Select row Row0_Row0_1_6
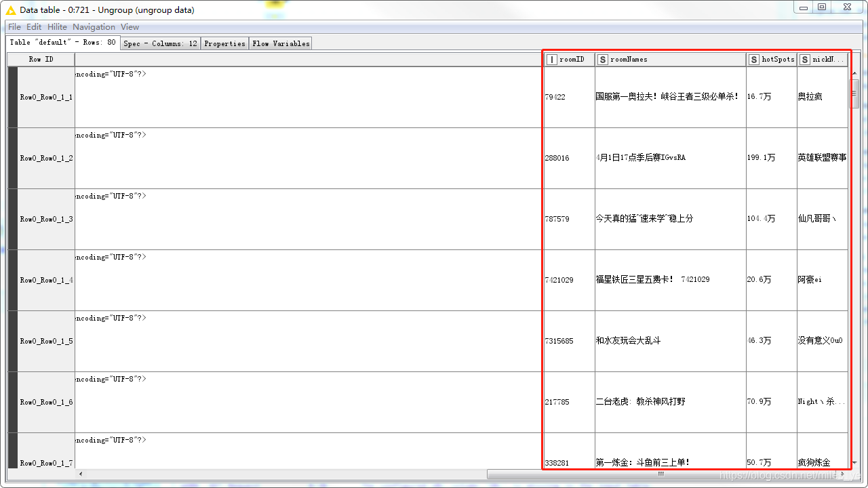Screen dimensions: 868x488 point(46,402)
